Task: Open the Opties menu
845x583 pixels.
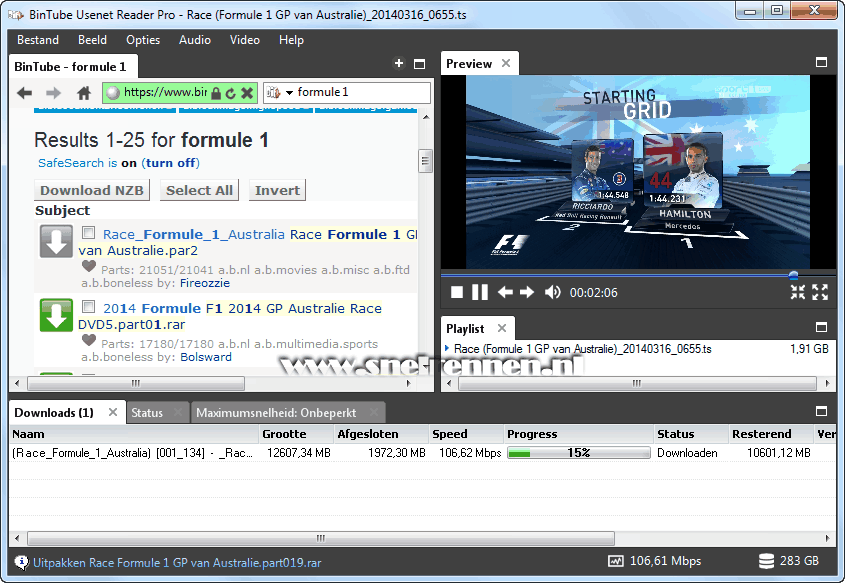Action: point(143,40)
